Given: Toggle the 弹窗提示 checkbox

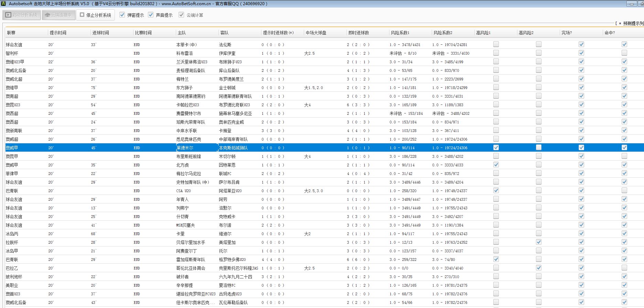Looking at the screenshot, I should 122,15.
